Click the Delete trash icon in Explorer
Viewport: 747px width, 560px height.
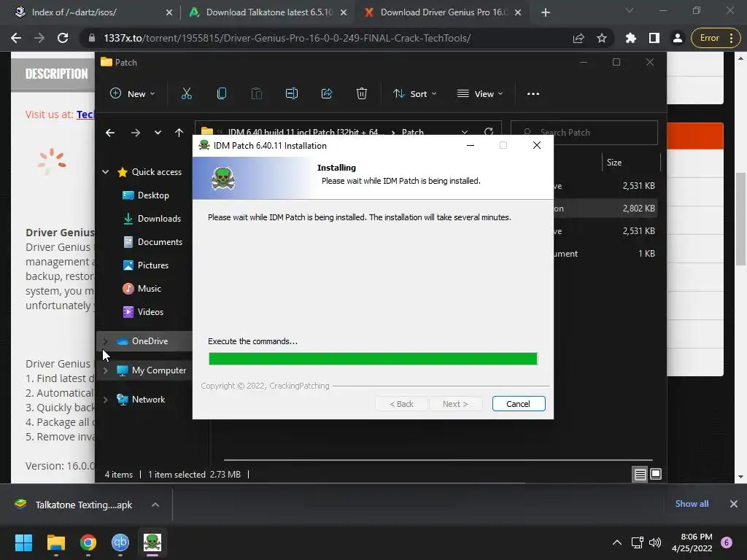[362, 94]
